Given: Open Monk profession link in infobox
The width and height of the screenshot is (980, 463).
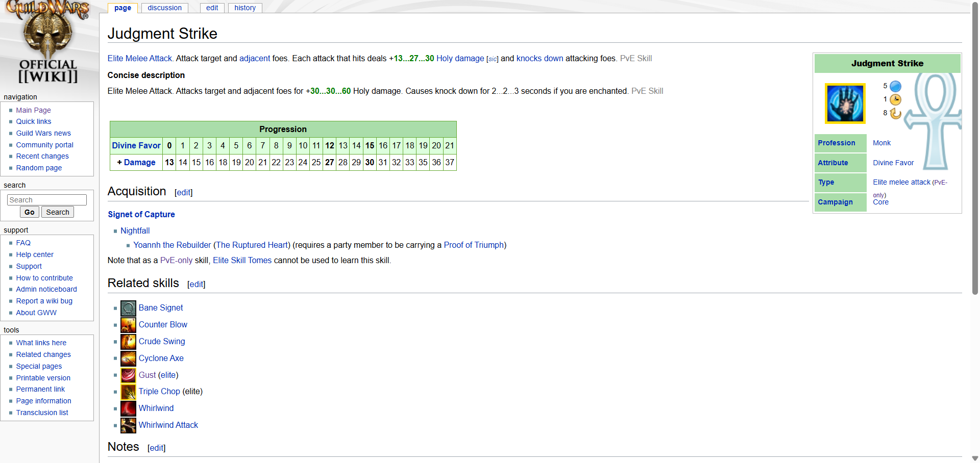Looking at the screenshot, I should click(x=881, y=143).
